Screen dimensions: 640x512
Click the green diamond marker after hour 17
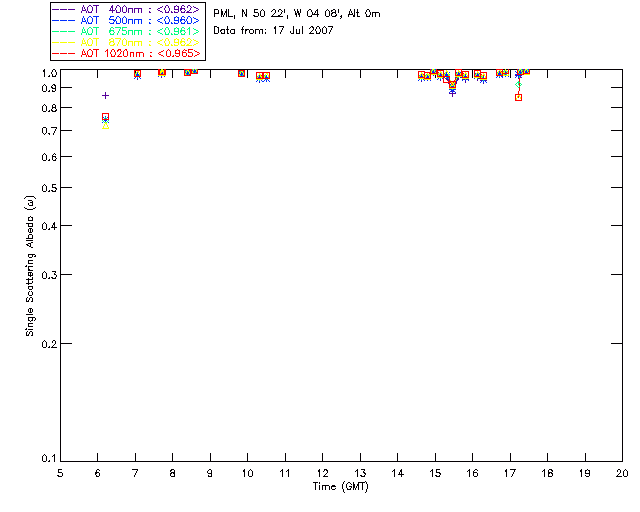point(518,85)
